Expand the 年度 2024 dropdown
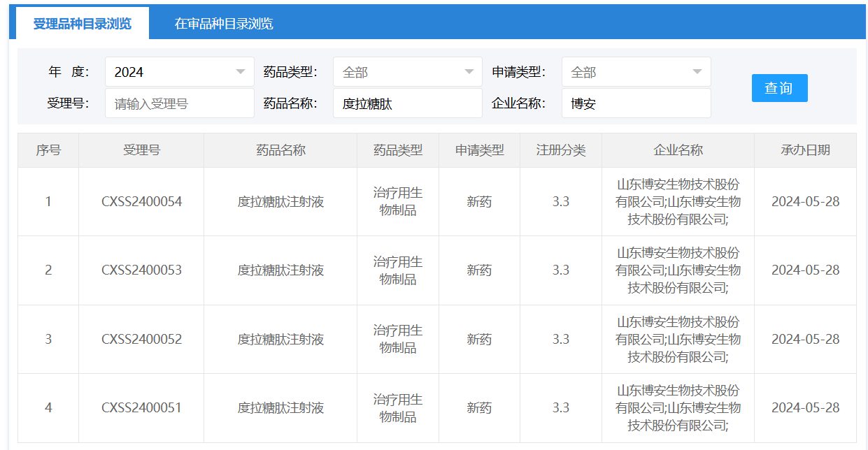 (x=180, y=72)
